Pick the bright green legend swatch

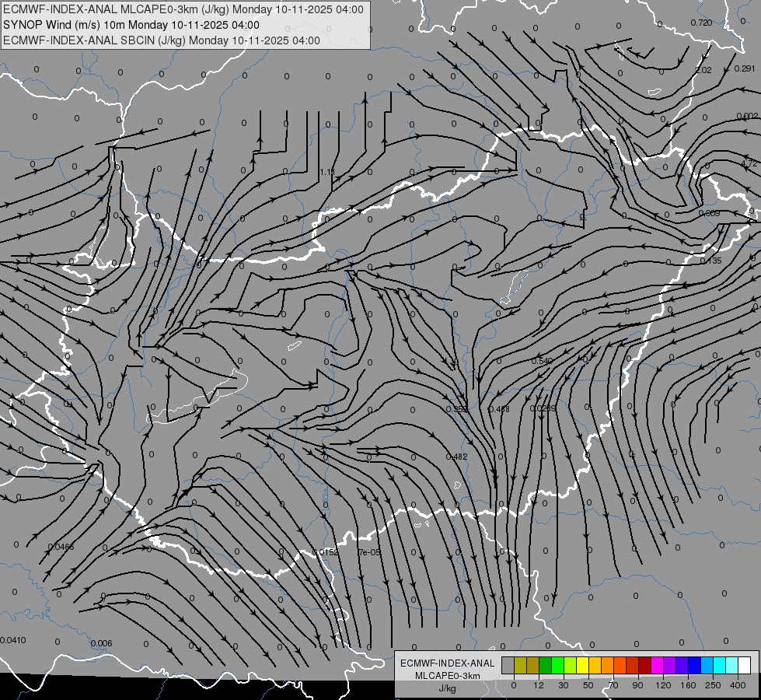557,665
